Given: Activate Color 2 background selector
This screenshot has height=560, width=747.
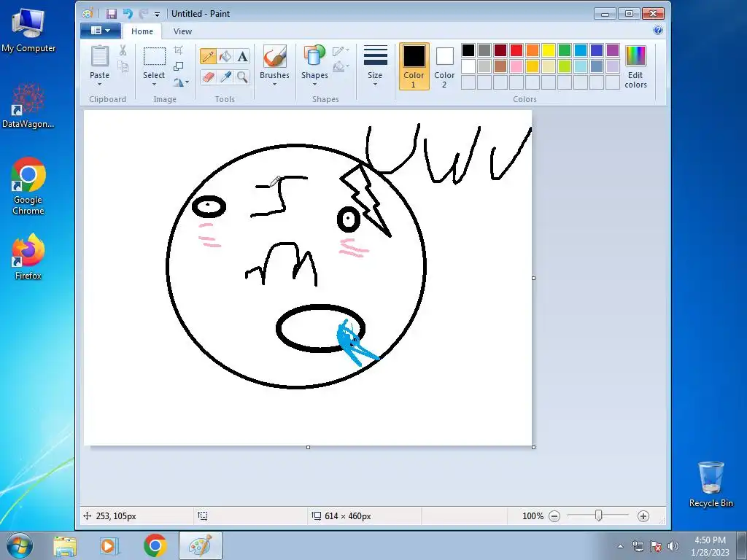Looking at the screenshot, I should click(x=444, y=66).
